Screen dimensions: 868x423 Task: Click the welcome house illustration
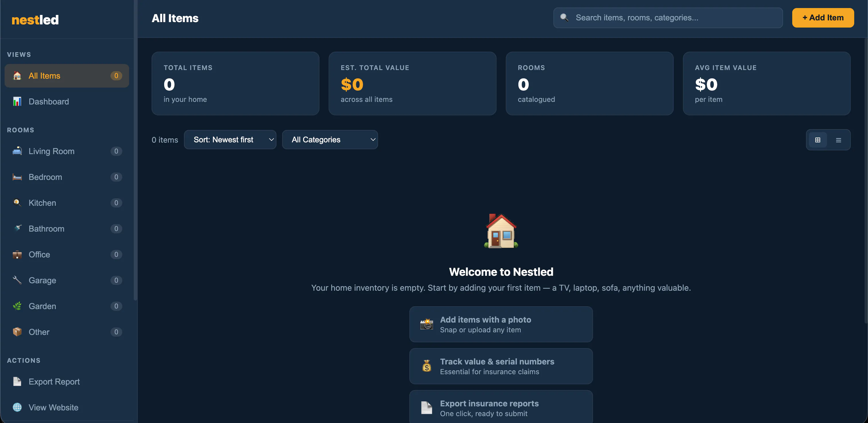pos(501,231)
